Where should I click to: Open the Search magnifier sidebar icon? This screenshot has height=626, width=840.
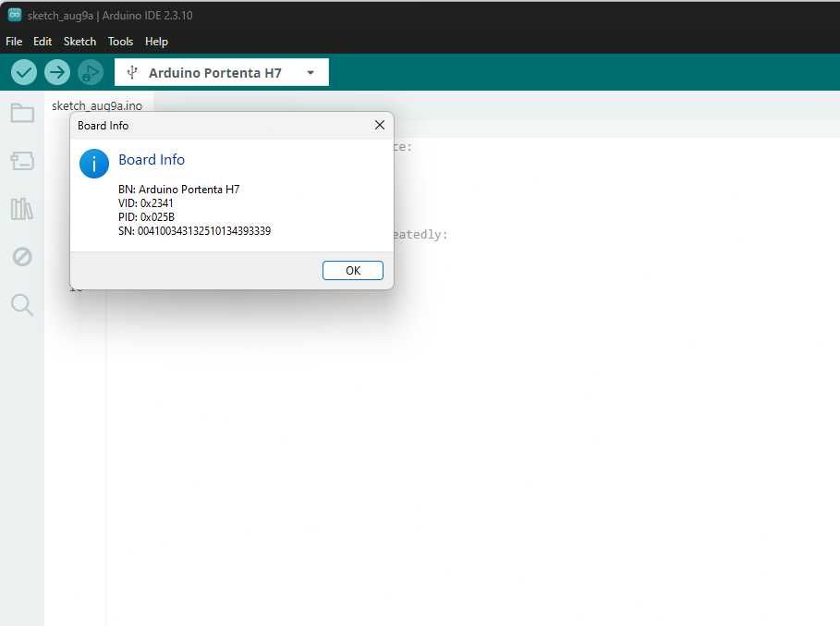click(22, 304)
